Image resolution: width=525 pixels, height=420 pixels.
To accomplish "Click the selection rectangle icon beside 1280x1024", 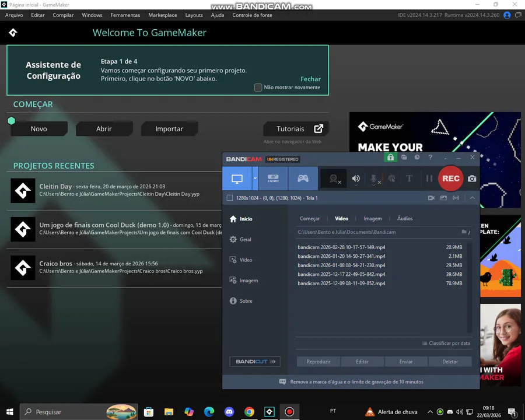I will tap(230, 198).
